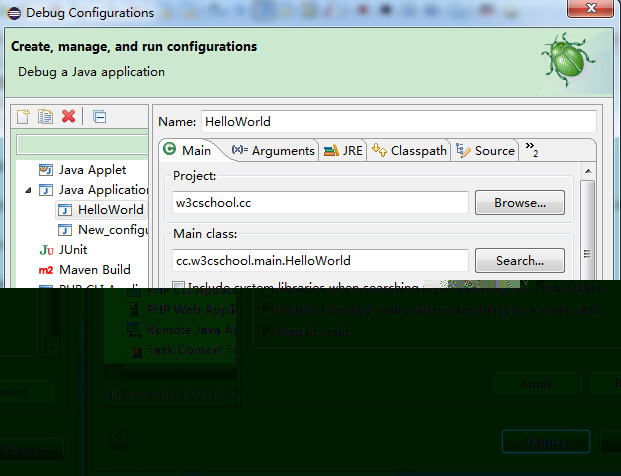This screenshot has height=476, width=621.
Task: Select the Java Applet configuration type
Action: click(x=82, y=170)
